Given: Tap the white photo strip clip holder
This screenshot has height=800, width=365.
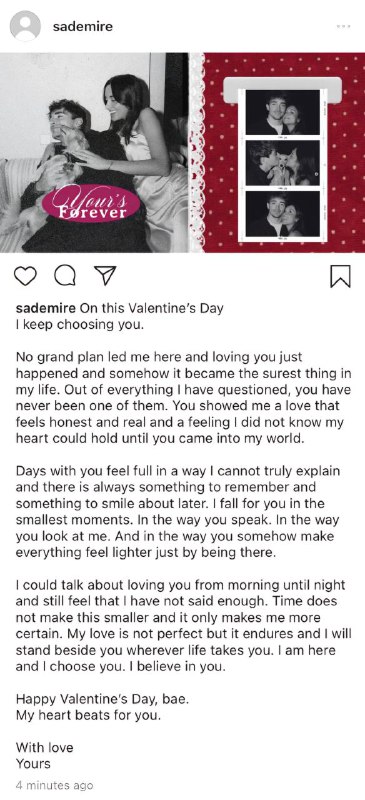Looking at the screenshot, I should (283, 87).
